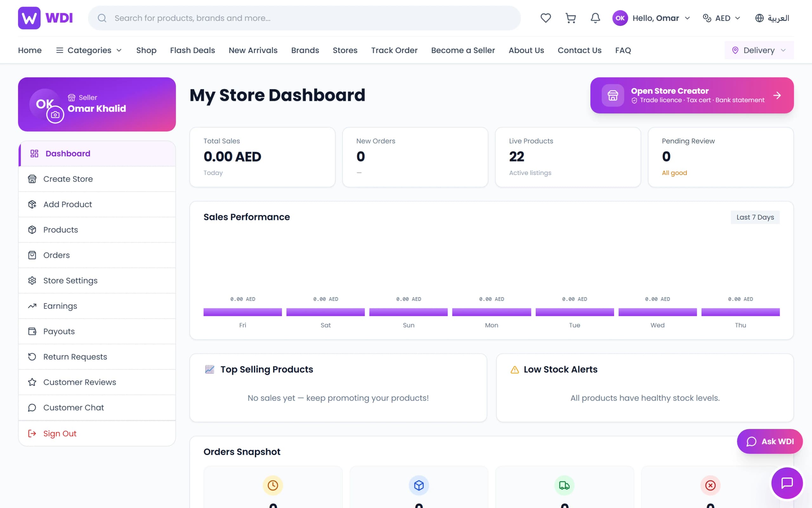The width and height of the screenshot is (812, 508).
Task: Click Sign Out in sidebar
Action: coord(97,434)
